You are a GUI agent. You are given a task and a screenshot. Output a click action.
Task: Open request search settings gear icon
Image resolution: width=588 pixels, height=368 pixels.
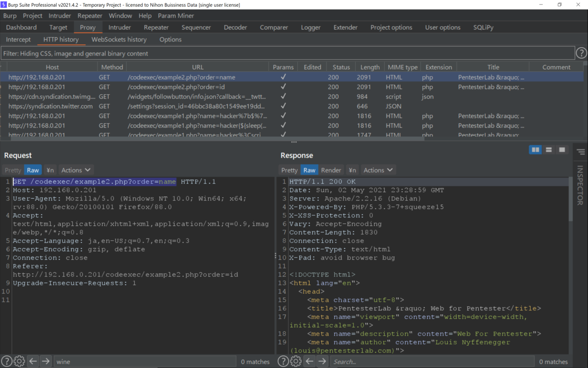(19, 362)
